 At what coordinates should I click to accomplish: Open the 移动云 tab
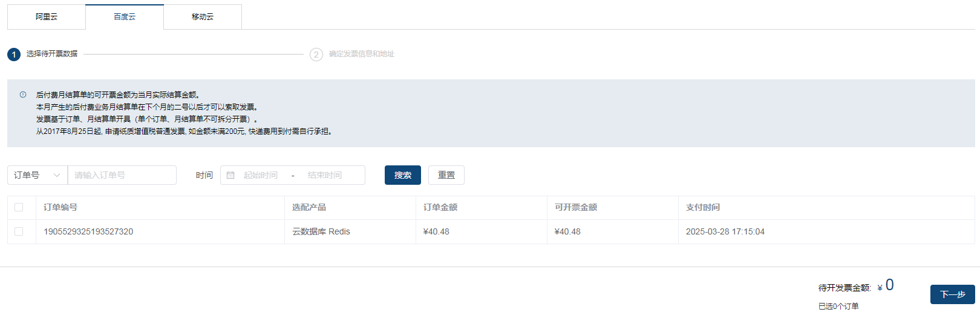[x=203, y=17]
